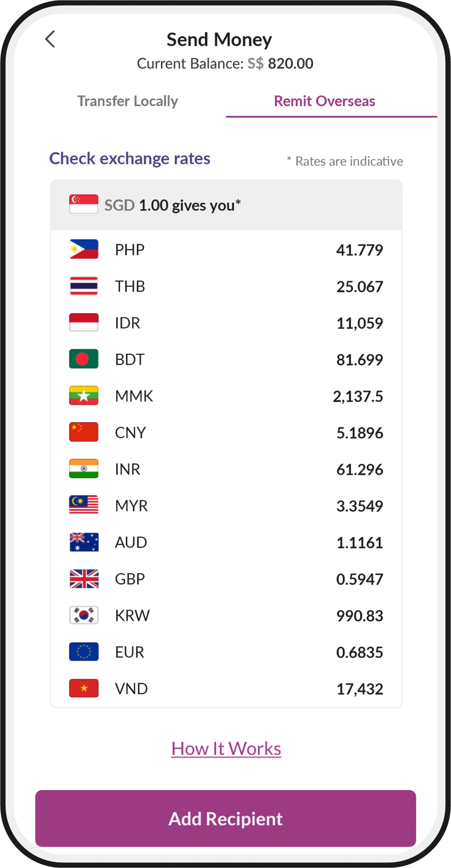Select the Remit Overseas tab
Image resolution: width=451 pixels, height=868 pixels.
[x=324, y=101]
